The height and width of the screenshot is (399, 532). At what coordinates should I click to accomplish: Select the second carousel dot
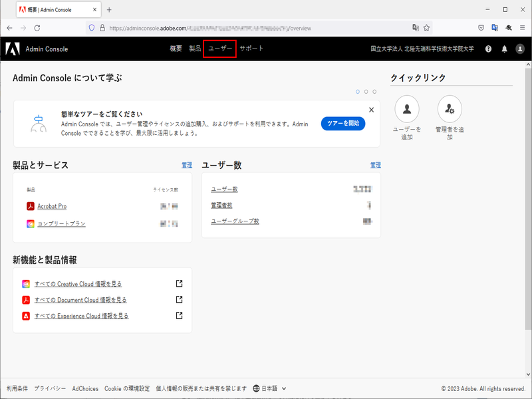(x=366, y=92)
